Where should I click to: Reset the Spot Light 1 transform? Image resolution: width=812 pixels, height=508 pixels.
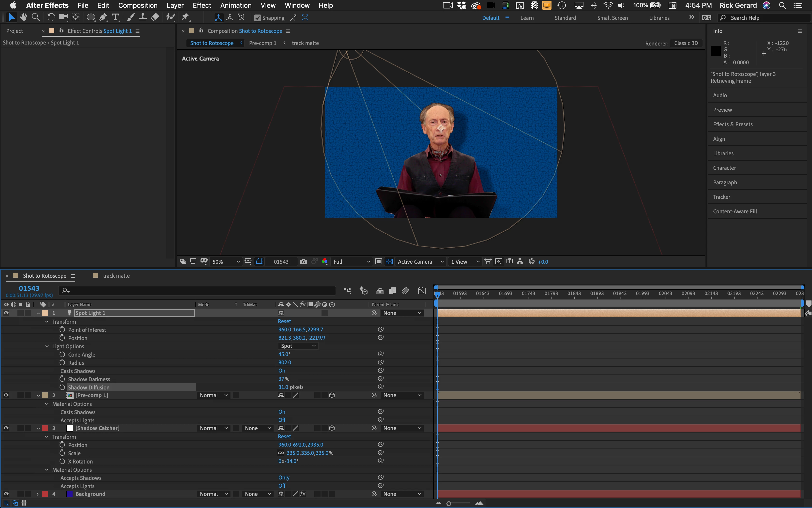pyautogui.click(x=284, y=321)
